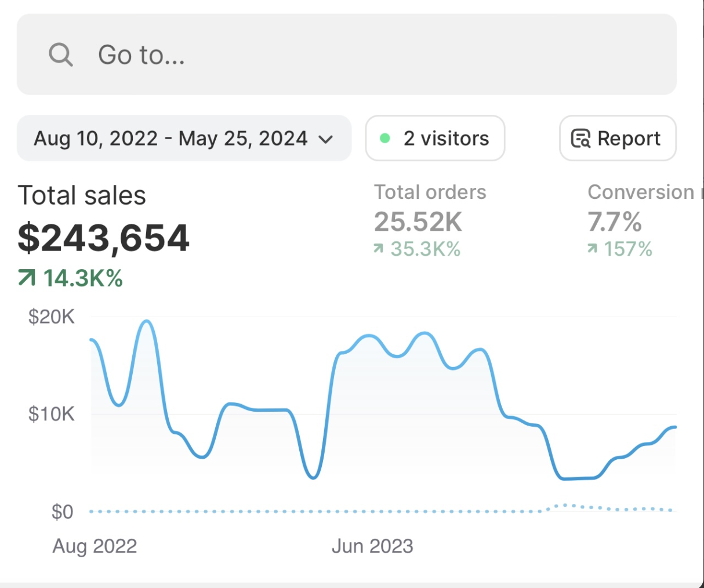Click the Total orders up-arrow icon
Image resolution: width=704 pixels, height=588 pixels.
[379, 249]
